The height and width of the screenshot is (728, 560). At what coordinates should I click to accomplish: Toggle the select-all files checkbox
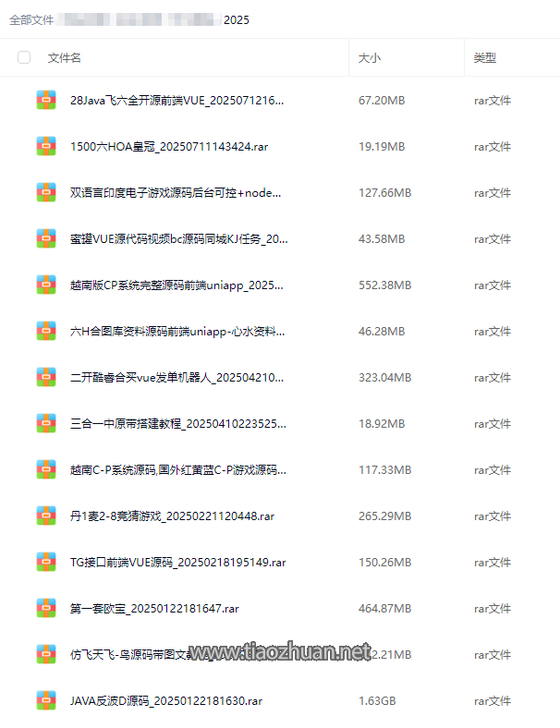point(24,57)
